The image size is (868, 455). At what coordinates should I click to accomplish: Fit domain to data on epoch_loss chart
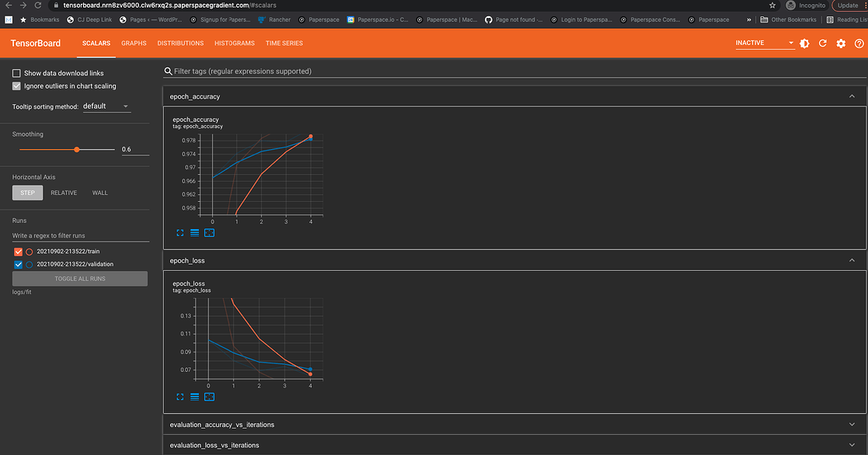point(209,397)
